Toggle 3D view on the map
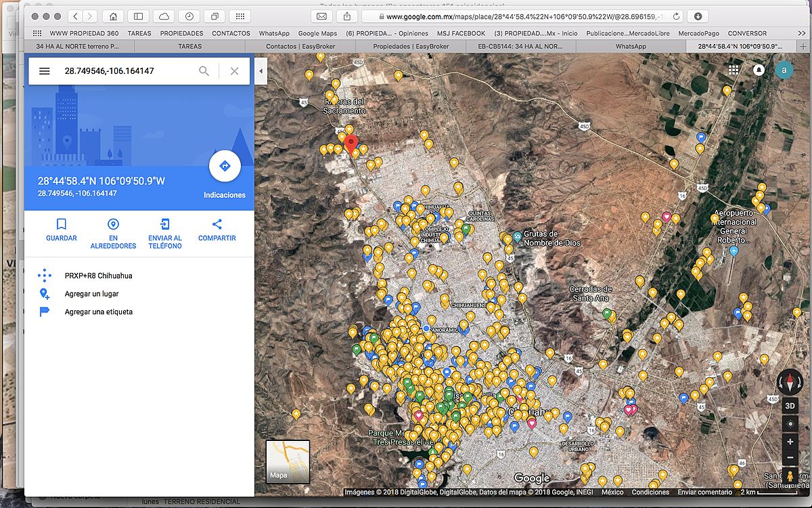The width and height of the screenshot is (812, 508). point(790,406)
